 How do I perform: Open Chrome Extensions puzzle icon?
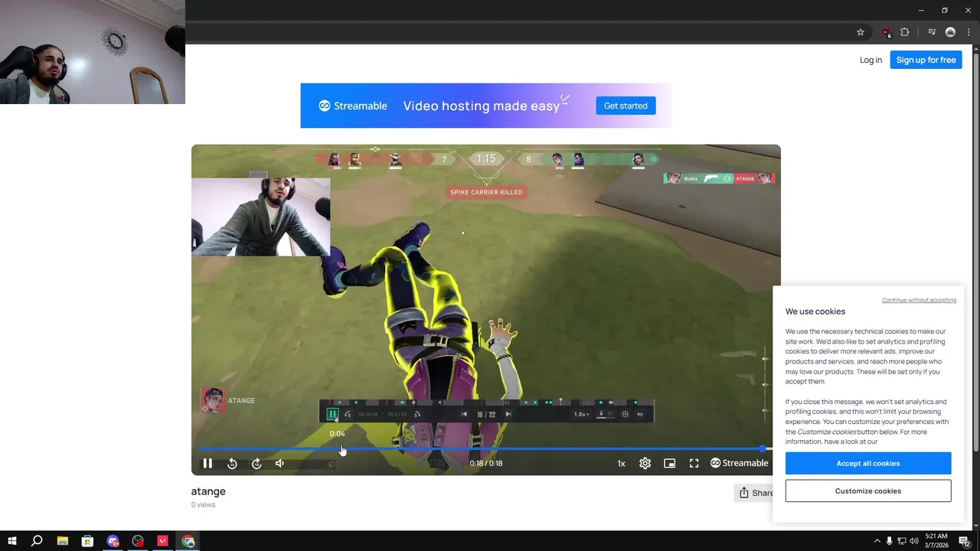pyautogui.click(x=905, y=32)
